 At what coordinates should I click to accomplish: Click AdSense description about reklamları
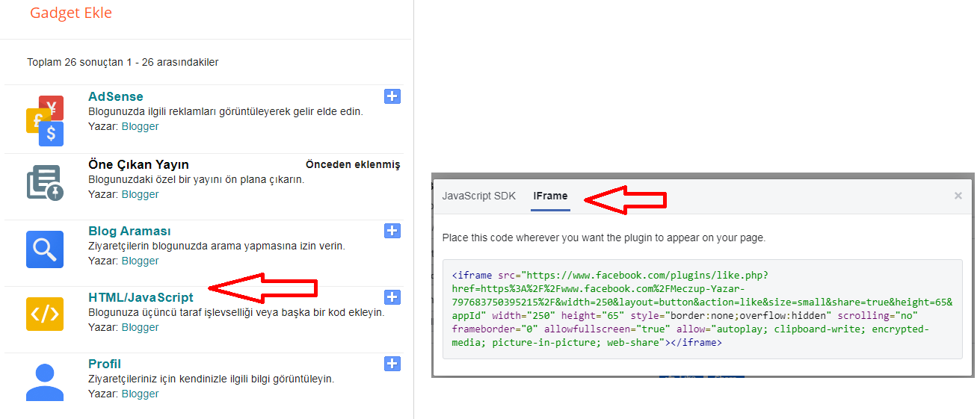226,111
